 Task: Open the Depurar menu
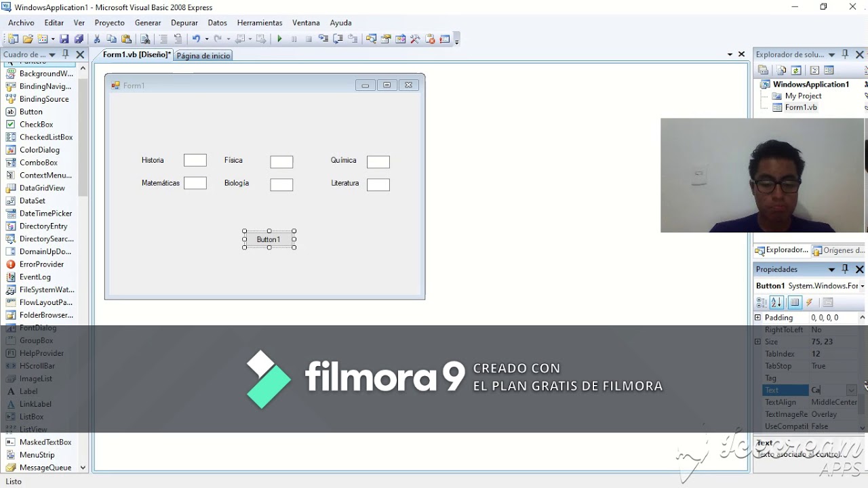pos(184,22)
